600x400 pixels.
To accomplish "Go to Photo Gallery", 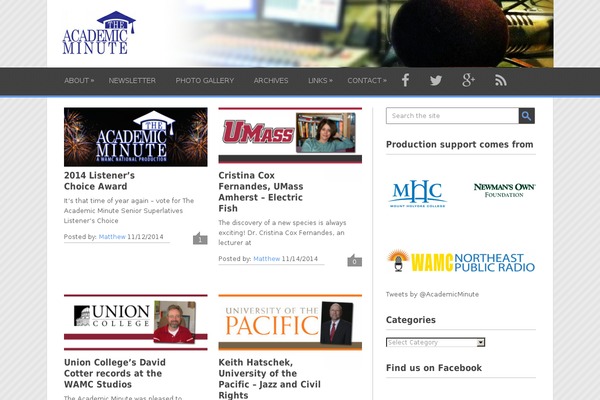I will tap(205, 81).
